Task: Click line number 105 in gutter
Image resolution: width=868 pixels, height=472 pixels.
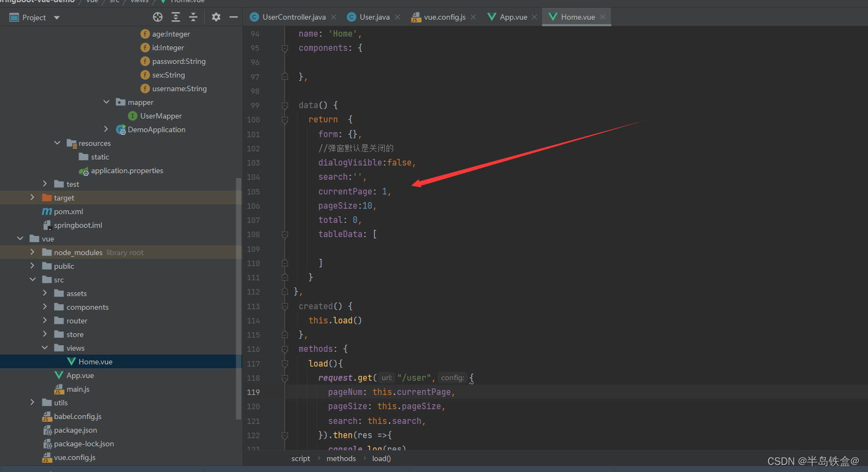Action: (253, 192)
